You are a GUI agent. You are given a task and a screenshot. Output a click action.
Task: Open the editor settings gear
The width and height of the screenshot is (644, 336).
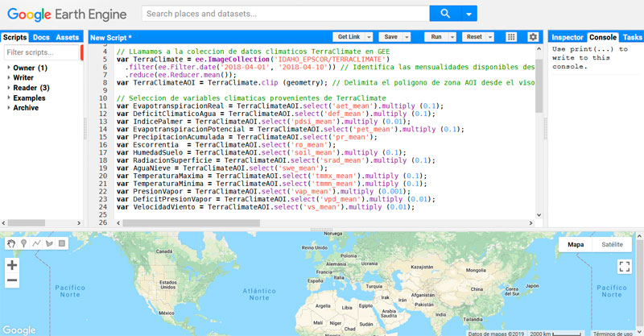pos(533,37)
